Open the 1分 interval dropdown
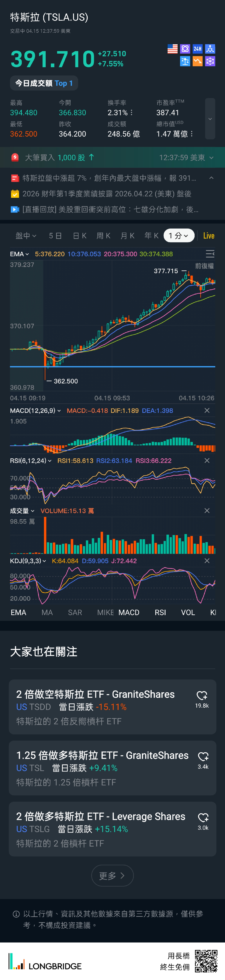Screen dimensions: 225x980 [x=179, y=235]
